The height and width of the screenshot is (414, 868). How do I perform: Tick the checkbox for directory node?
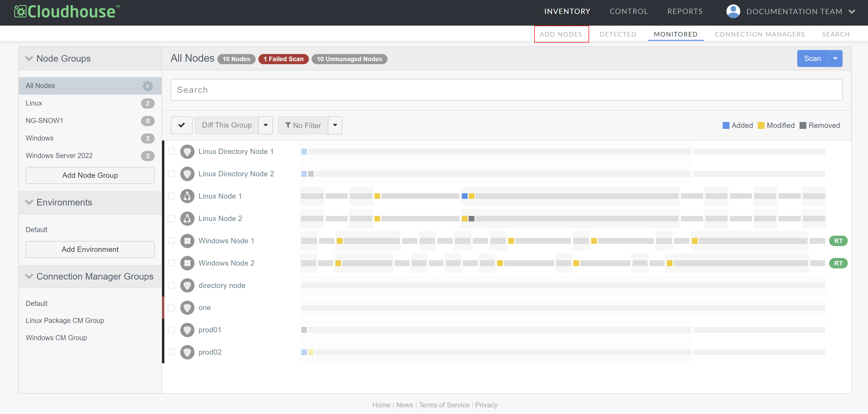pyautogui.click(x=171, y=285)
